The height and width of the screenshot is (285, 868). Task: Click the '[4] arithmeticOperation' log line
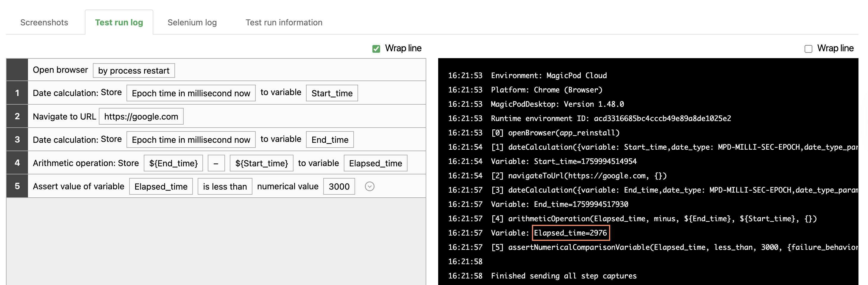click(x=654, y=219)
